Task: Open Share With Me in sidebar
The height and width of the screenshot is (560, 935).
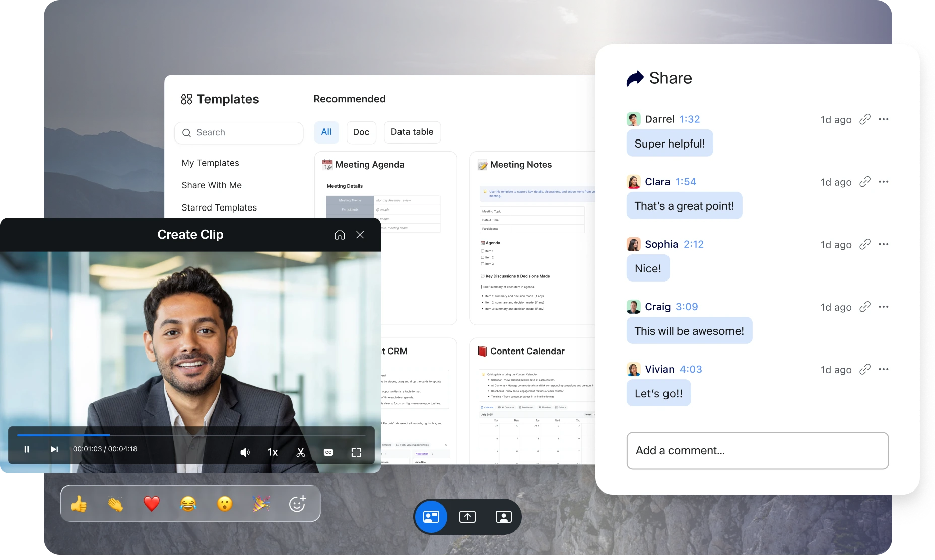Action: tap(212, 185)
